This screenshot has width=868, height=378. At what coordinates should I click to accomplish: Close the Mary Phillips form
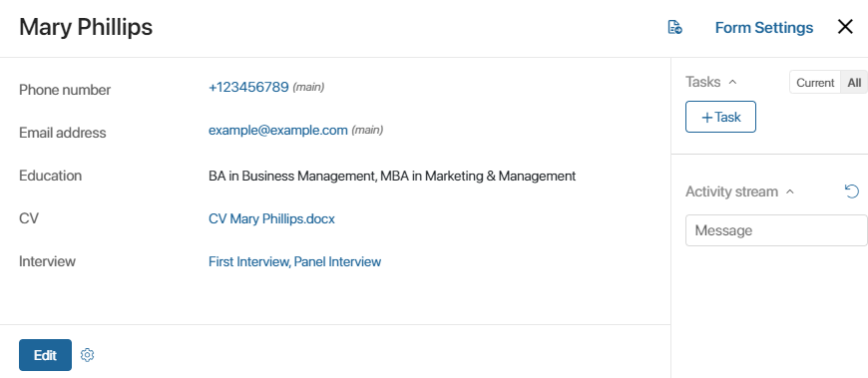coord(845,27)
